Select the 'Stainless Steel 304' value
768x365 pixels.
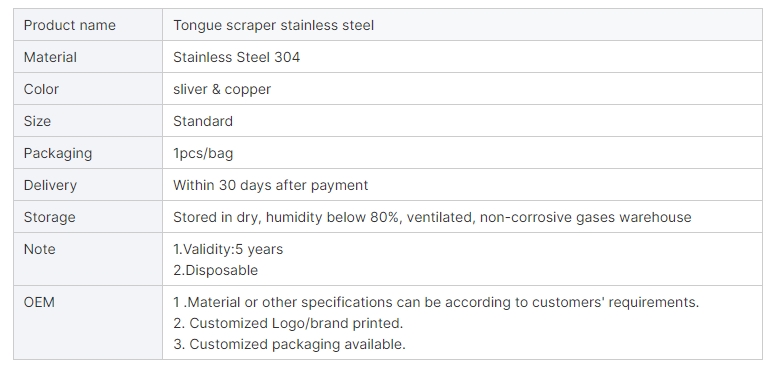(x=237, y=57)
